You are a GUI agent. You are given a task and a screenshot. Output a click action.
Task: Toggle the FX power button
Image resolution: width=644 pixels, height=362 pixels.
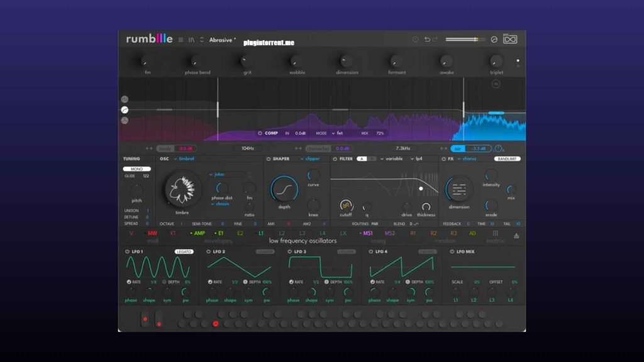443,159
